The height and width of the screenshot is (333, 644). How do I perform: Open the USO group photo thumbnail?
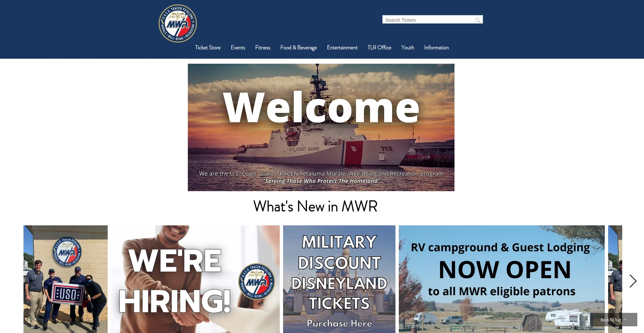(65, 279)
